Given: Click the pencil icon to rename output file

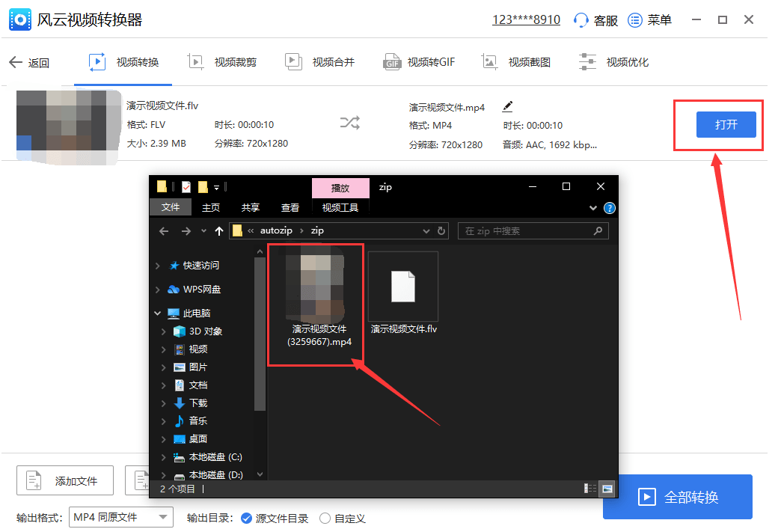Looking at the screenshot, I should pos(508,106).
